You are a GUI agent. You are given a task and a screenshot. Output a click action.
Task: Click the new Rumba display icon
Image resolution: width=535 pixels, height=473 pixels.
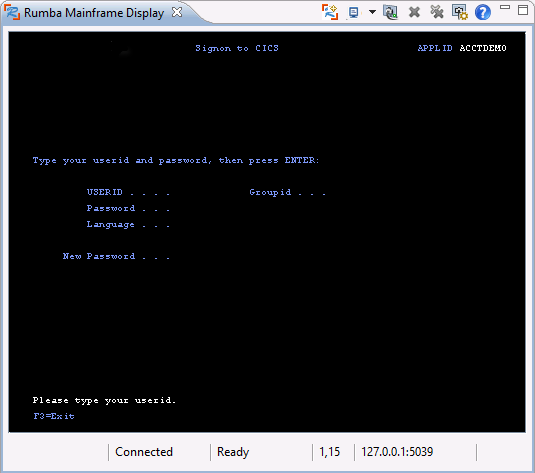(330, 12)
